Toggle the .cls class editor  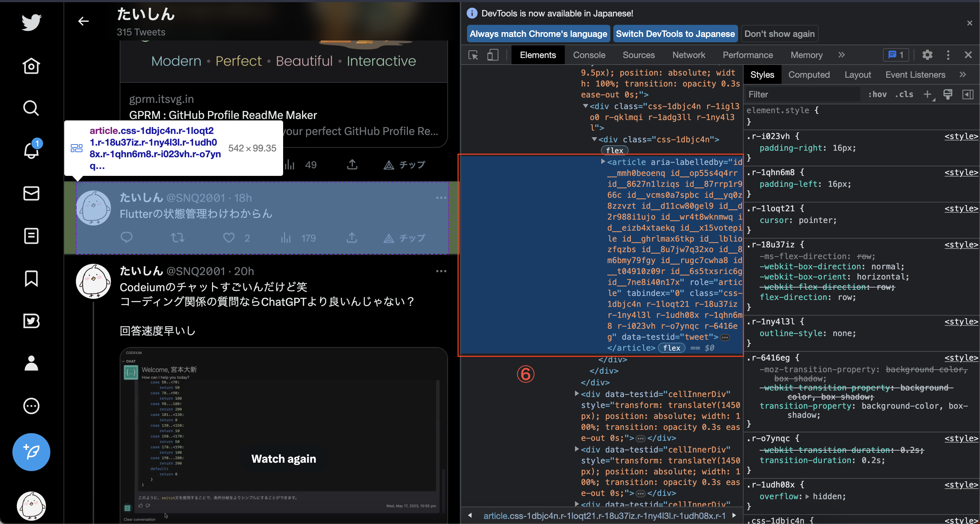[905, 95]
